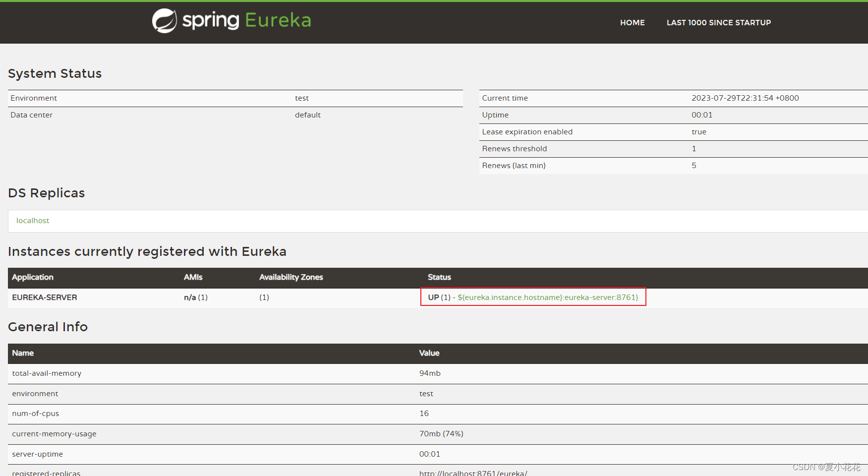Open the HOME navigation item

(632, 23)
